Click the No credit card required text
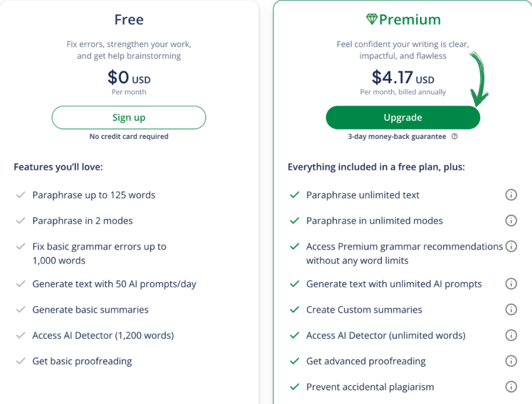 [129, 136]
